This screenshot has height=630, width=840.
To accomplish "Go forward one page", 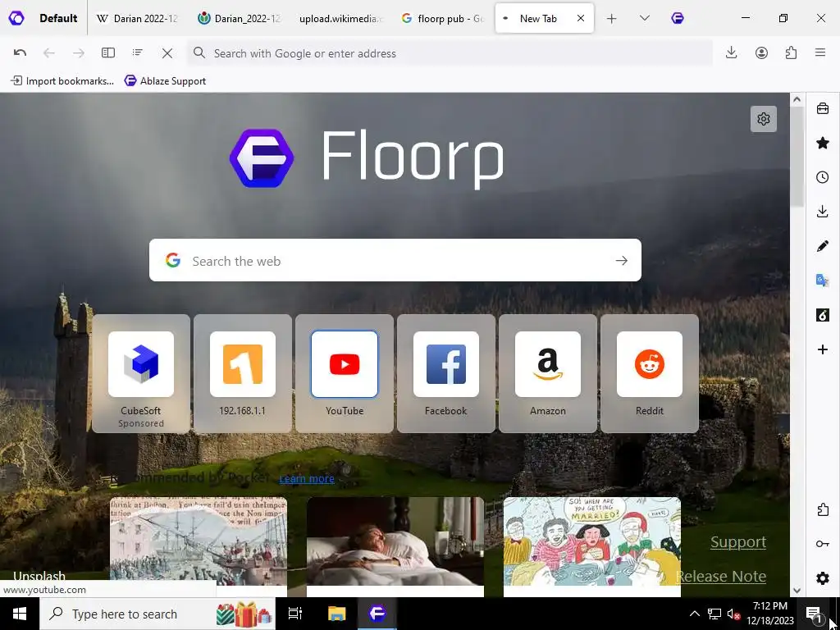I will pyautogui.click(x=78, y=52).
